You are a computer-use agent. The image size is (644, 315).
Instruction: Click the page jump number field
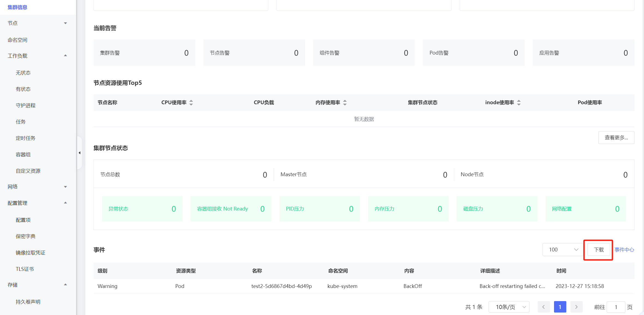616,307
